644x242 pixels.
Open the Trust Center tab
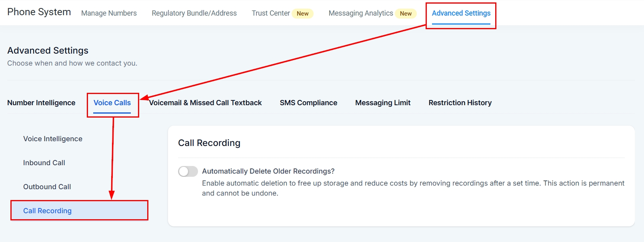pyautogui.click(x=271, y=13)
